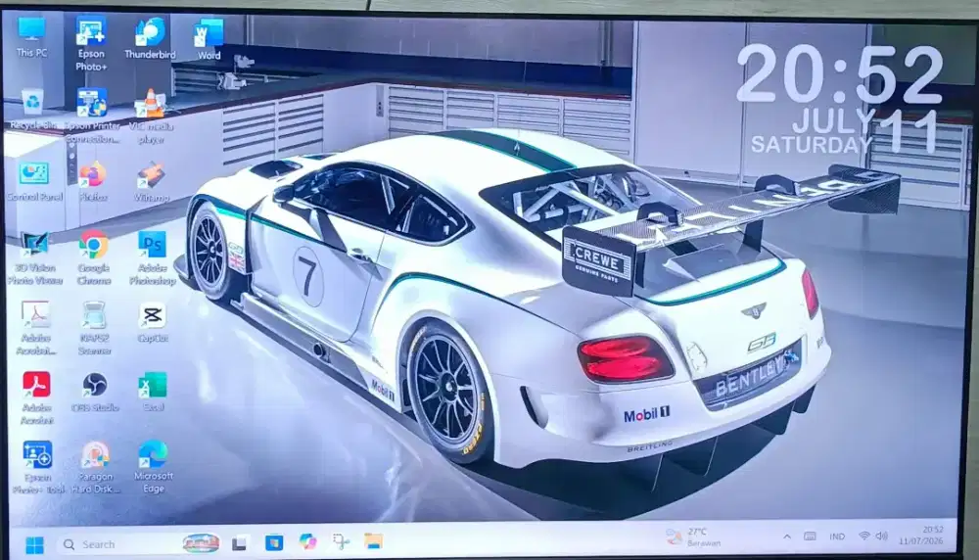Click the taskbar clock and date
The width and height of the screenshot is (979, 560).
click(921, 536)
